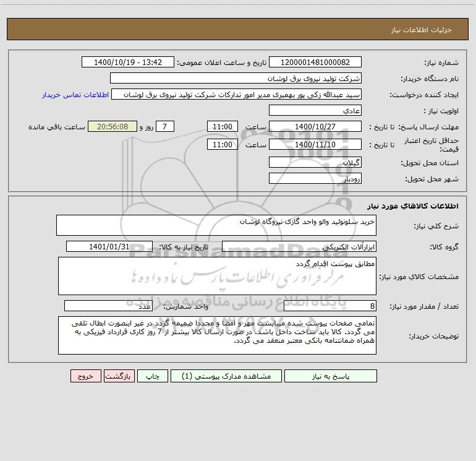Open اطلاعات تماس خریدار link
Image resolution: width=476 pixels, height=461 pixels.
tap(75, 95)
